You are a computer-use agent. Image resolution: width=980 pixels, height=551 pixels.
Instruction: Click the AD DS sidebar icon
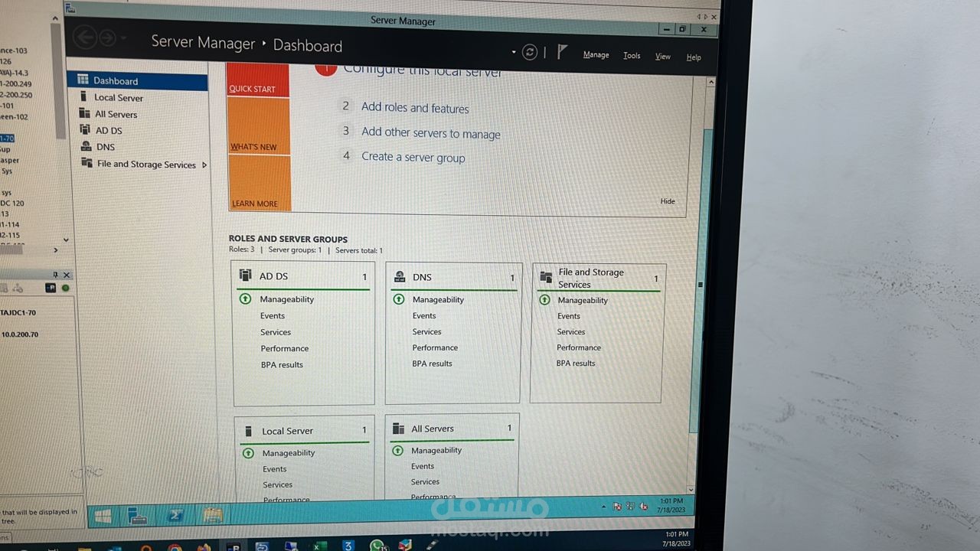[85, 130]
